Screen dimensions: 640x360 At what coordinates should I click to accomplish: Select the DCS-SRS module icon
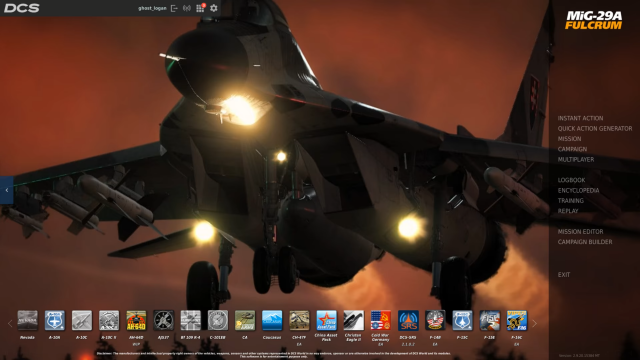(x=408, y=320)
